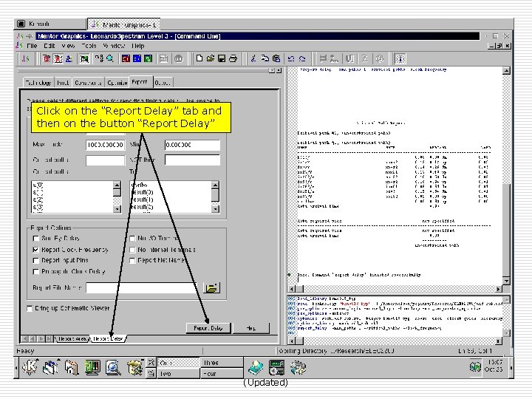Click the Min value input field showing 0.000000
The image size is (532, 399).
(x=192, y=145)
